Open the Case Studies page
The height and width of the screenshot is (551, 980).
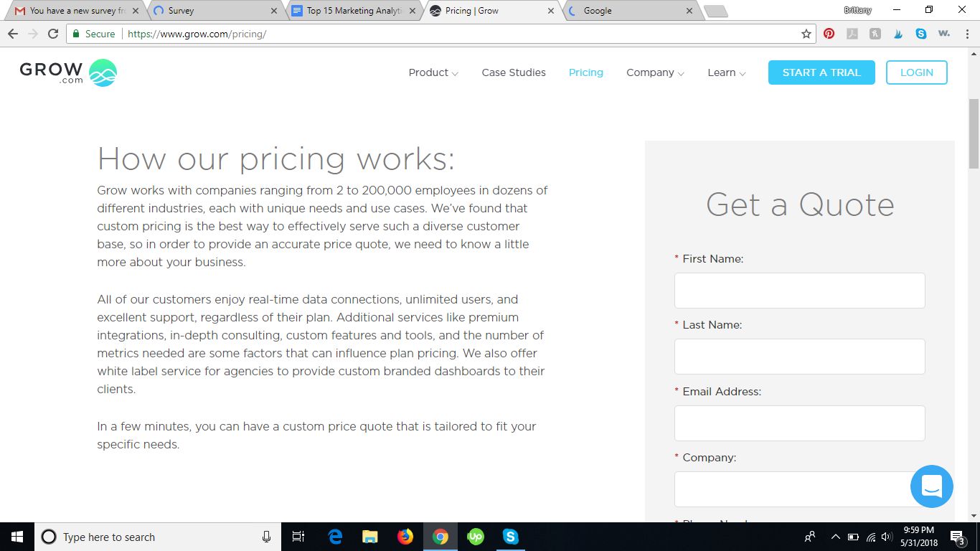[x=514, y=72]
